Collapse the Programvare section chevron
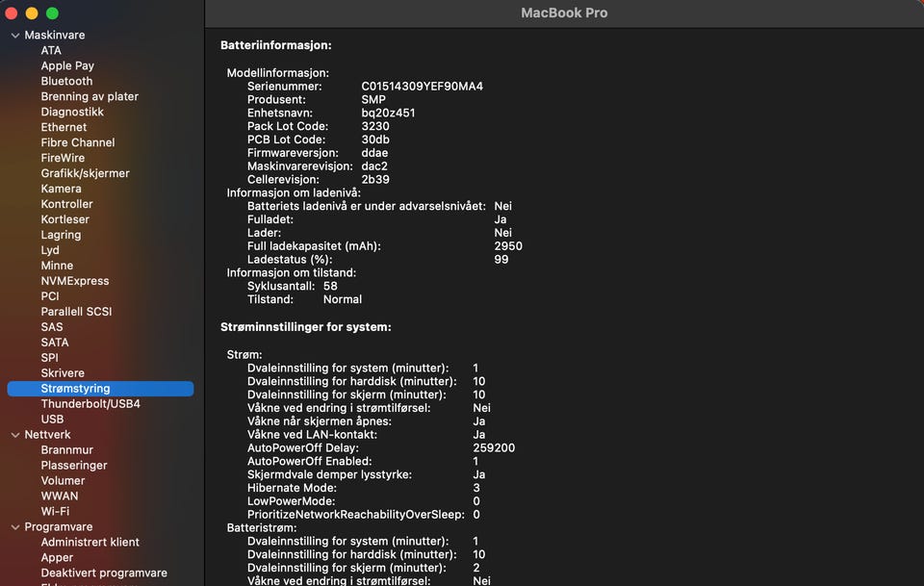This screenshot has height=586, width=924. [x=15, y=527]
